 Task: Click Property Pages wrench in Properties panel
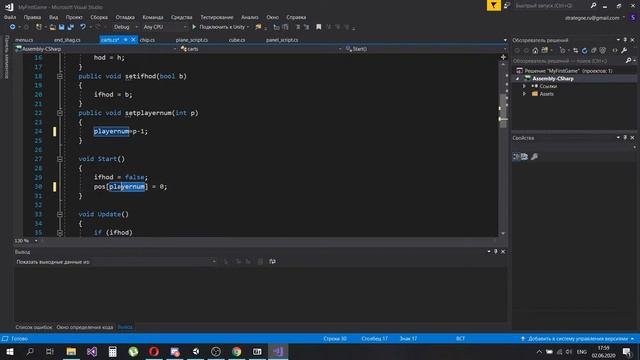coord(534,156)
